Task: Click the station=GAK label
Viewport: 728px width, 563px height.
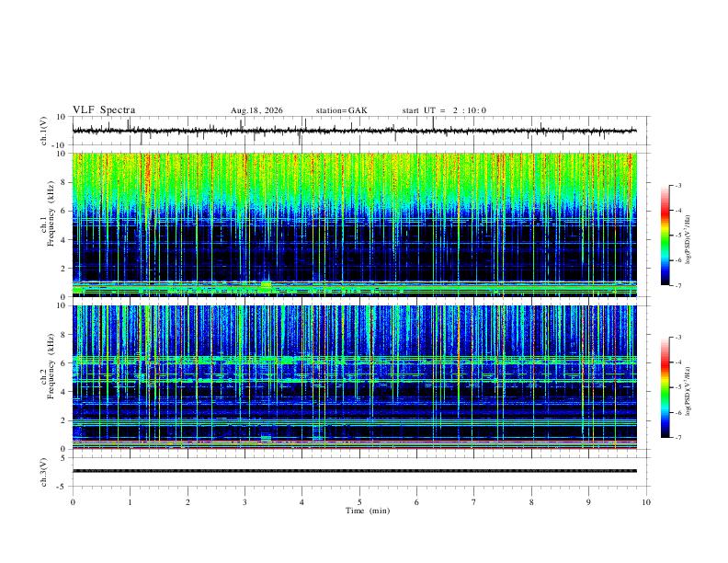Action: tap(342, 110)
